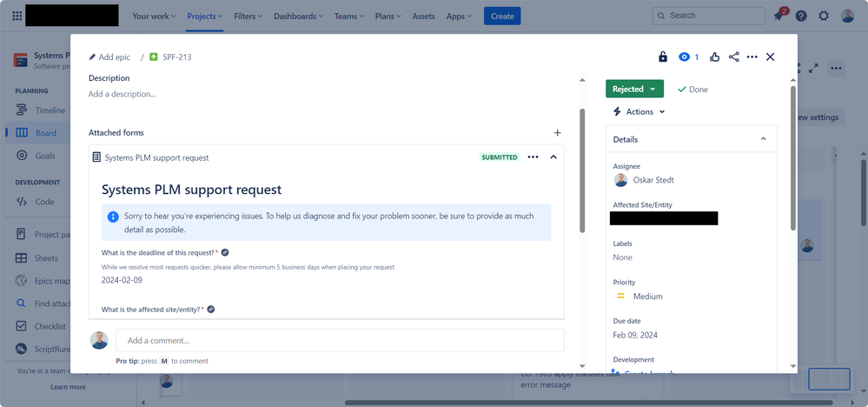Click link icon next to affected site question

(211, 310)
